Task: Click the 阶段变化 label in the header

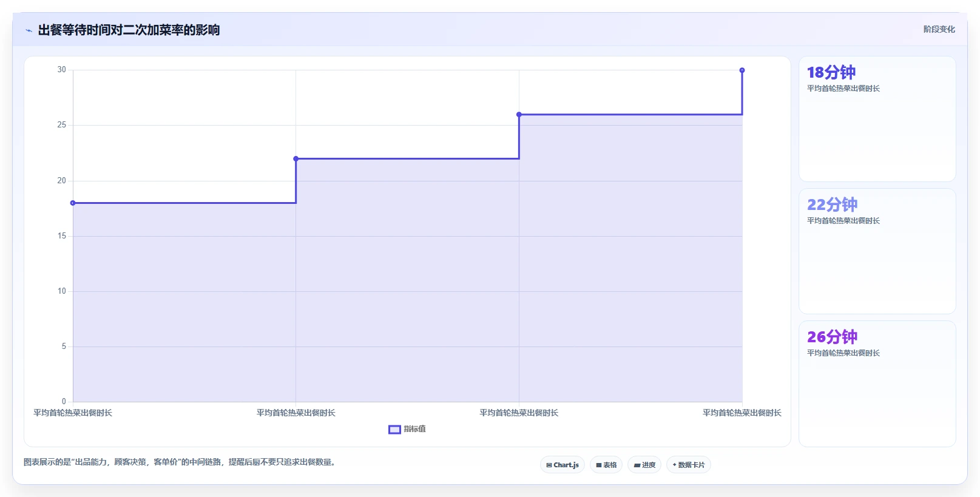Action: pyautogui.click(x=939, y=29)
